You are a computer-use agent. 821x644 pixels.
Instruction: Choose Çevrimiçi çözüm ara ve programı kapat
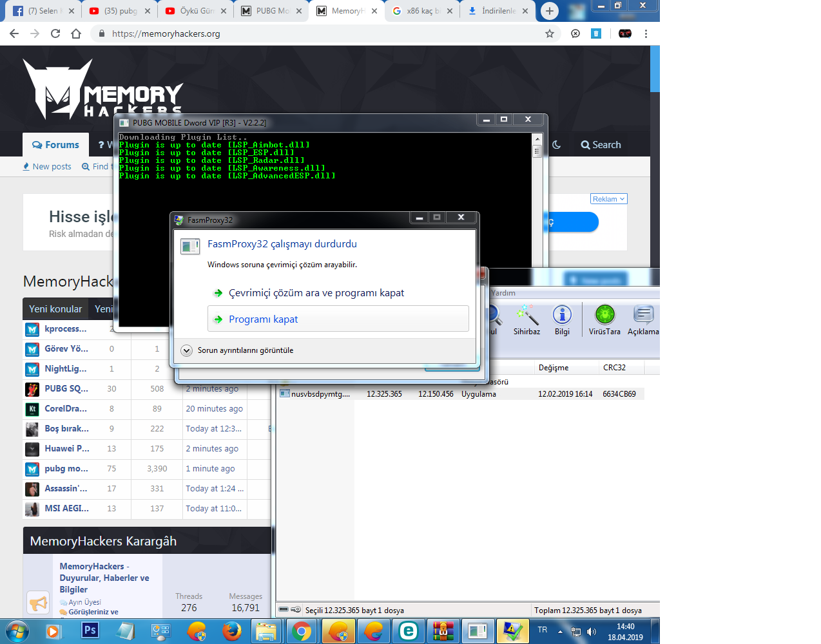click(316, 293)
